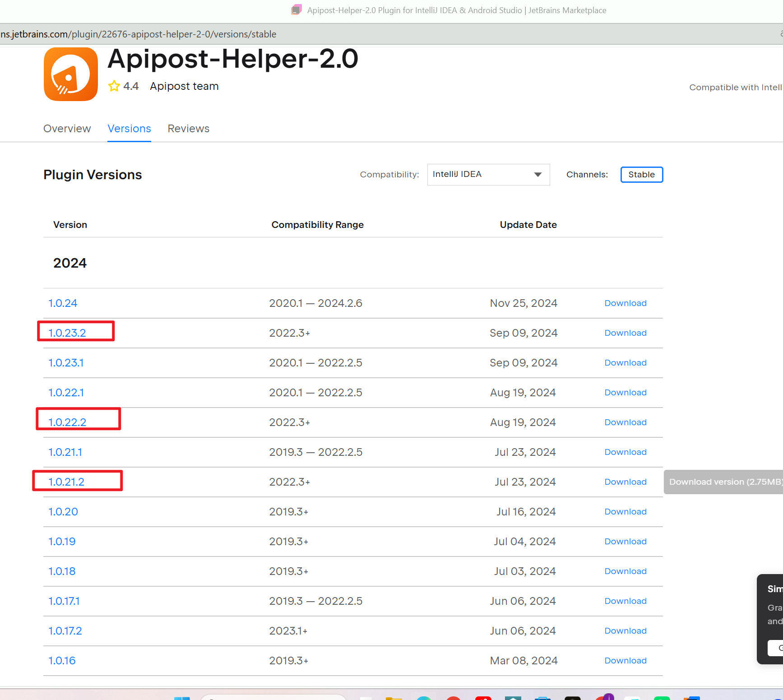Switch to the Reviews tab
Screen dimensions: 783x700
[x=188, y=129]
